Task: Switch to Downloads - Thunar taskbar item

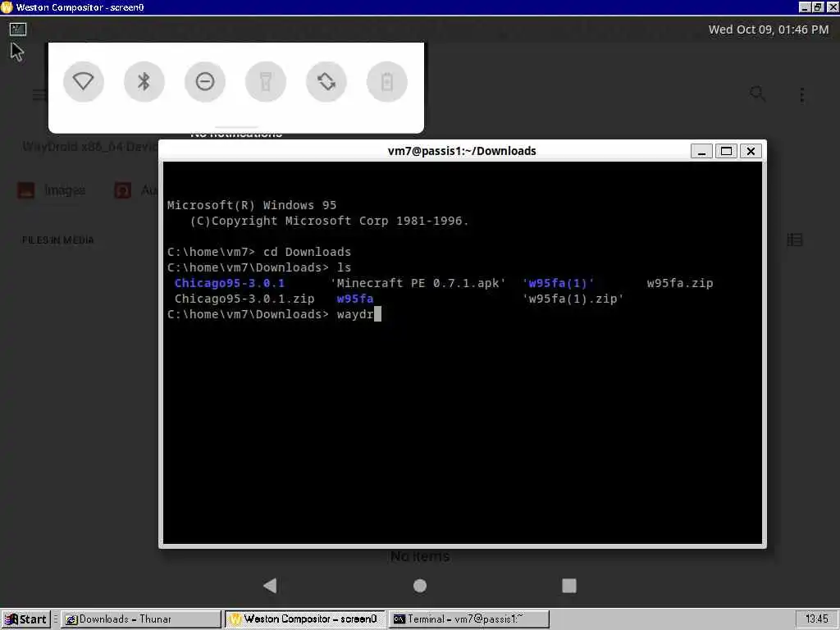Action: click(x=141, y=619)
